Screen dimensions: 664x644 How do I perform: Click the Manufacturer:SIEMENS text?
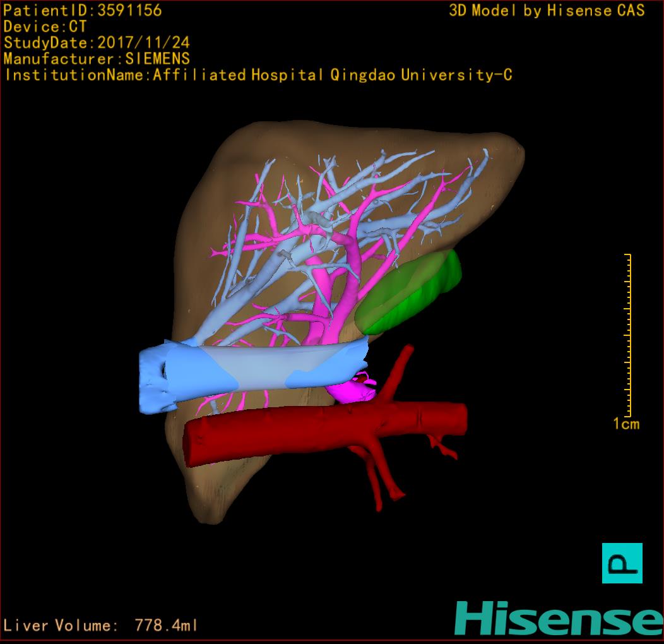click(x=97, y=59)
